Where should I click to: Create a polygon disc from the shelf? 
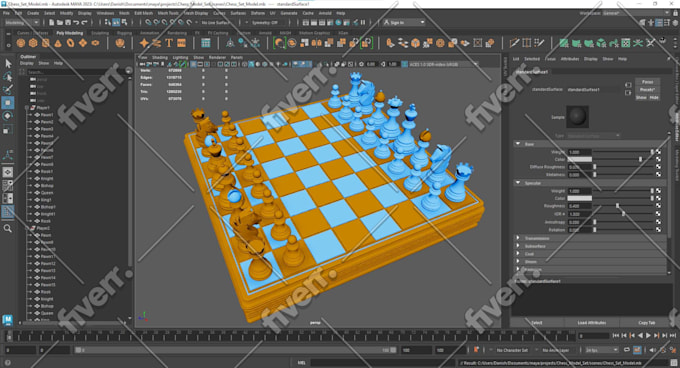[95, 43]
